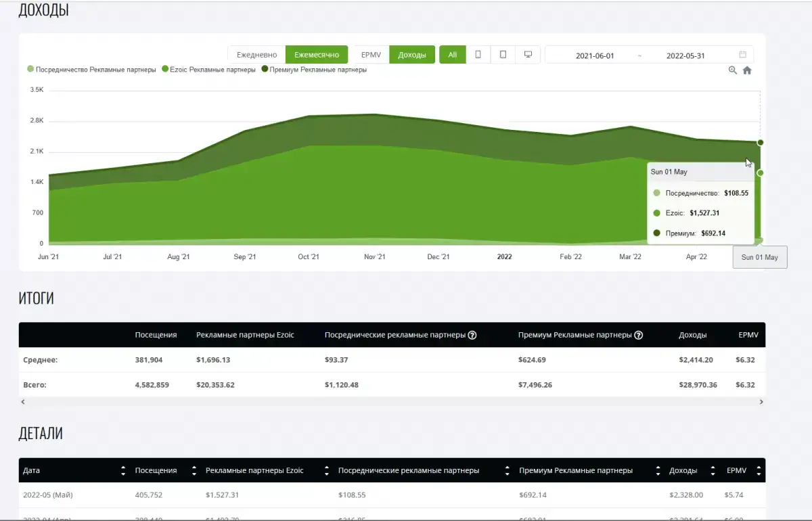Sort details table by Посещения arrows

[194, 470]
